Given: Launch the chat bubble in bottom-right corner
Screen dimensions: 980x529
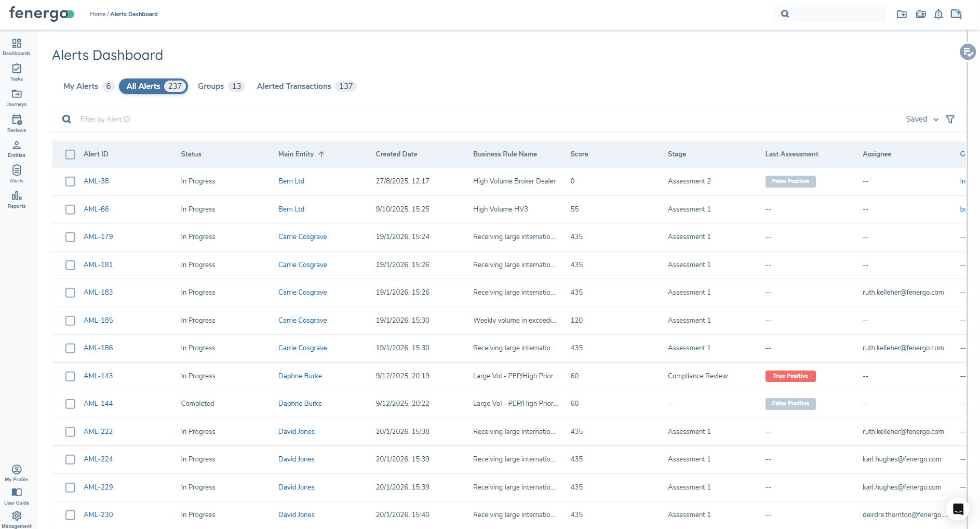Looking at the screenshot, I should coord(958,509).
